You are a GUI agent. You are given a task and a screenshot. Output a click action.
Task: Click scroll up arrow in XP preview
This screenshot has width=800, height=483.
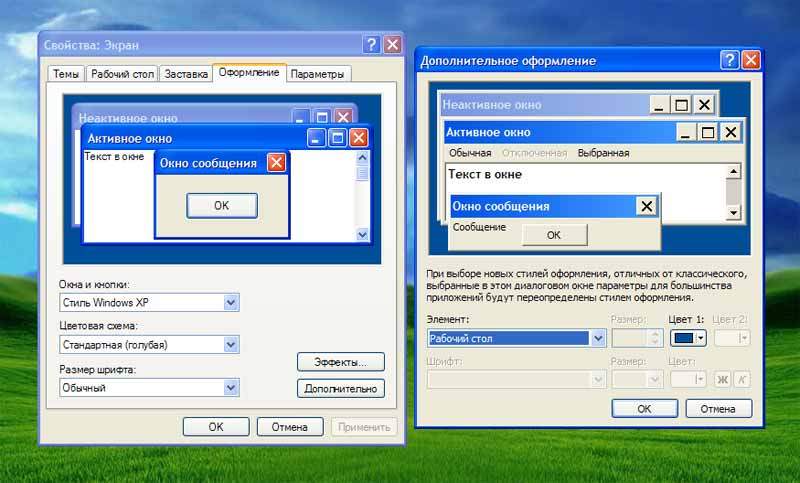coord(362,158)
